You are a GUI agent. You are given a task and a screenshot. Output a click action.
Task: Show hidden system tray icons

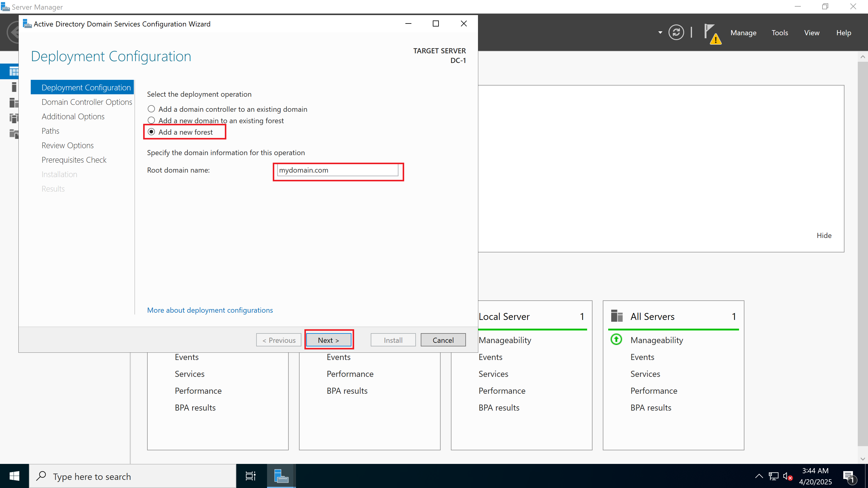759,476
